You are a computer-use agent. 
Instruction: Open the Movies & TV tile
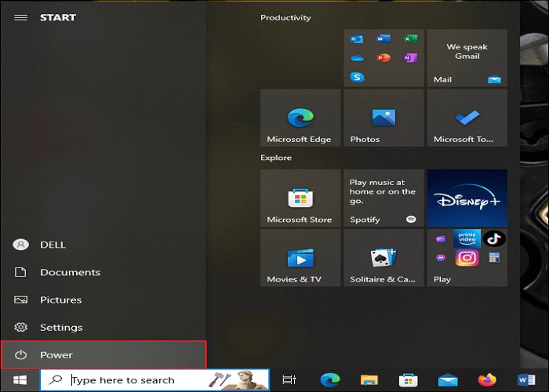[300, 258]
